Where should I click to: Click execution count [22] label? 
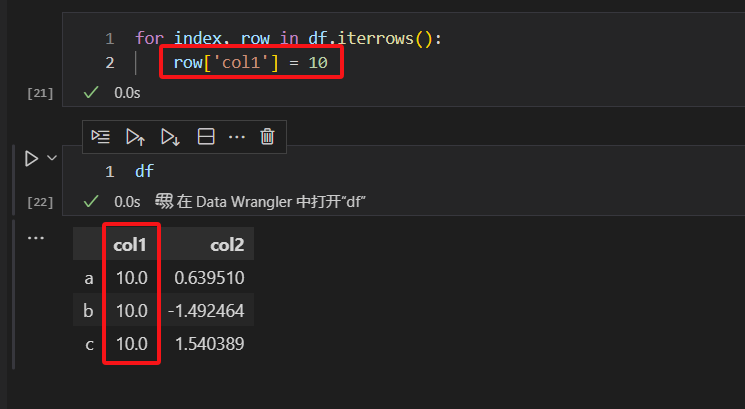point(40,202)
